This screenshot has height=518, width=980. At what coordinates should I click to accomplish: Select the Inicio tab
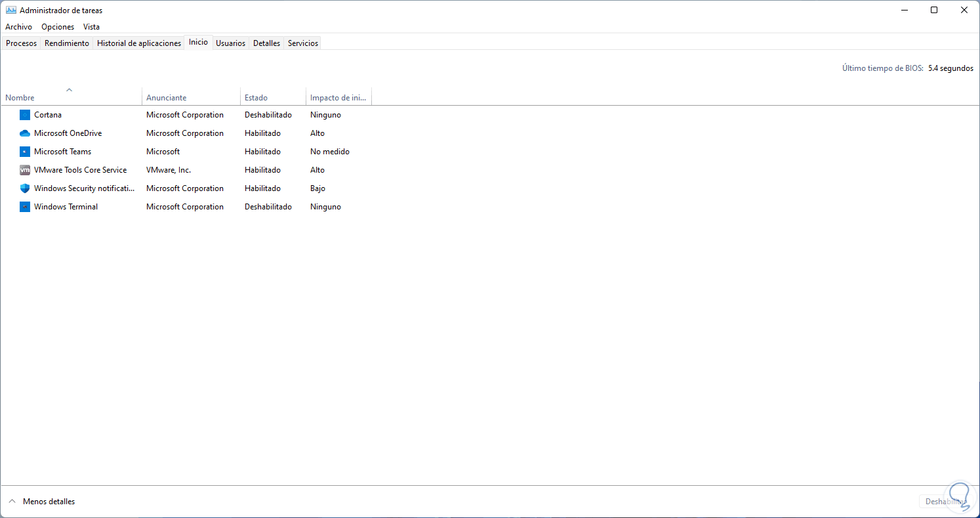tap(198, 42)
